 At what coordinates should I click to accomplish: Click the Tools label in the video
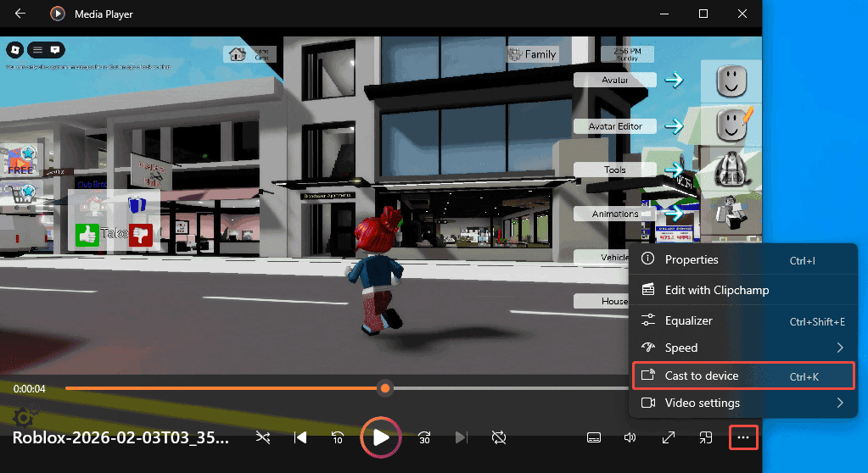click(x=614, y=170)
